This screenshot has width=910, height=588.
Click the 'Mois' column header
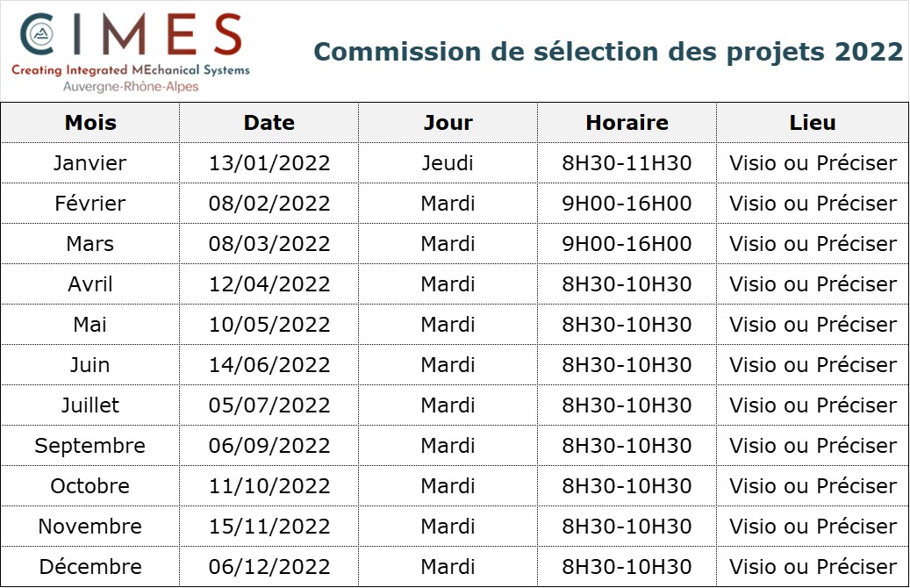[90, 123]
